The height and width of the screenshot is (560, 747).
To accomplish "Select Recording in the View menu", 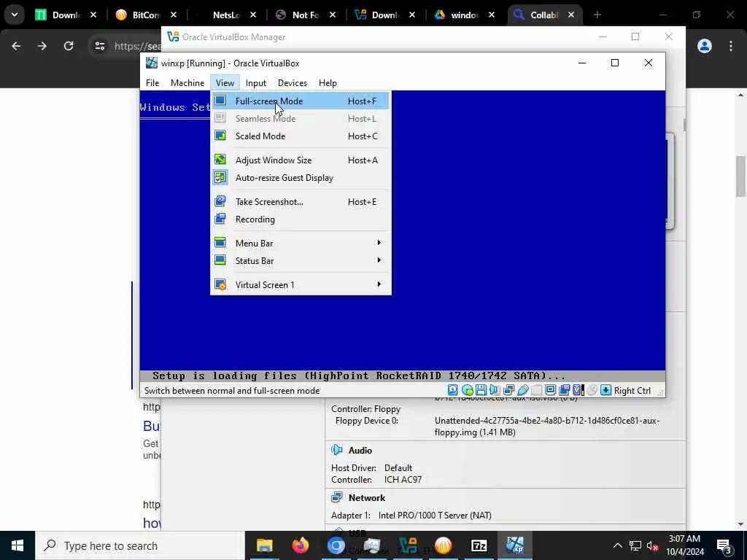I will (x=301, y=219).
